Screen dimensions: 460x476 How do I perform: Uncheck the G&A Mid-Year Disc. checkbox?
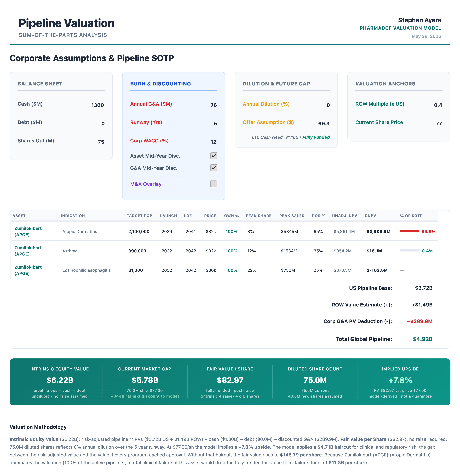[214, 168]
